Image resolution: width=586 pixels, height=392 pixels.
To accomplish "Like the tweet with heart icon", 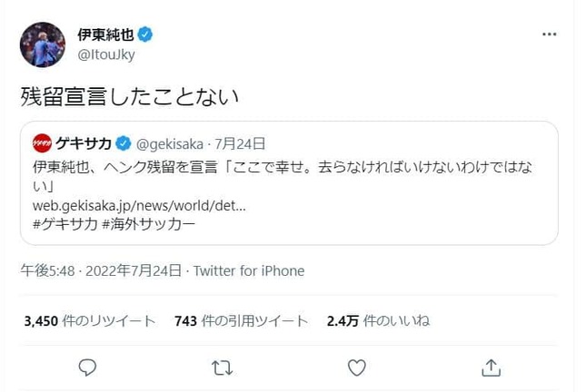I will coord(357,367).
